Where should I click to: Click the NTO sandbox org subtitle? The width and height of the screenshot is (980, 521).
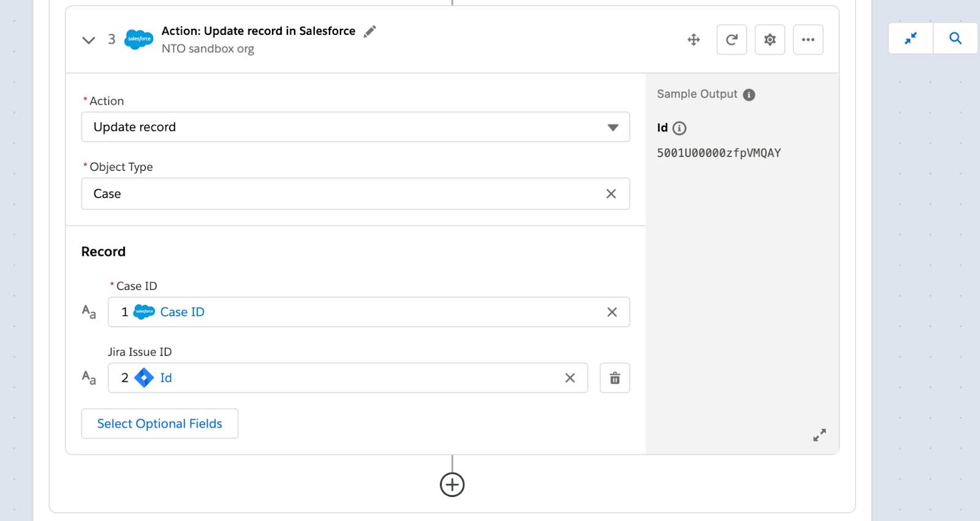pyautogui.click(x=208, y=48)
